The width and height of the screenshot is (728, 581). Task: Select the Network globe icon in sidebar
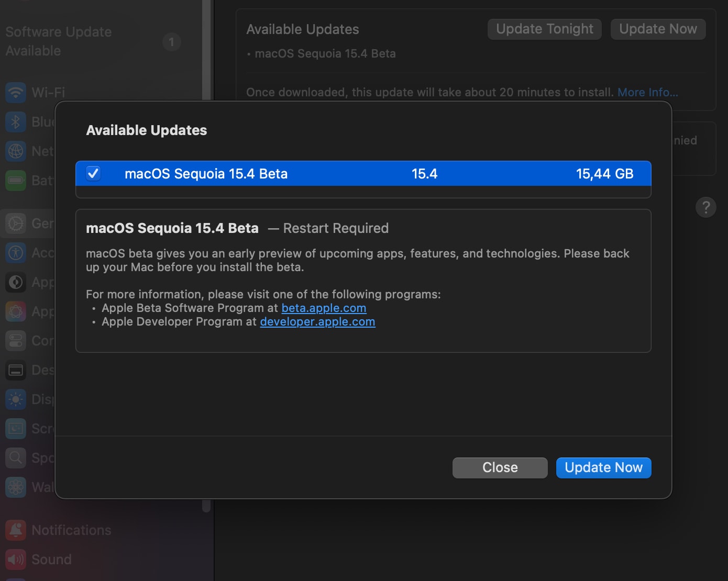pyautogui.click(x=16, y=151)
